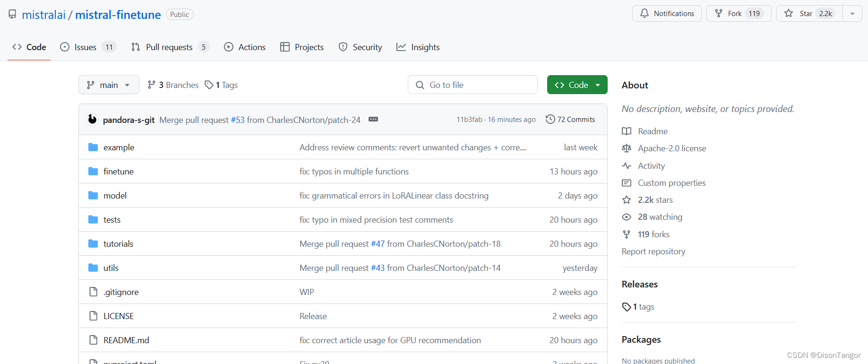Viewport: 868px width, 364px height.
Task: Open the Releases heading link
Action: coord(639,284)
